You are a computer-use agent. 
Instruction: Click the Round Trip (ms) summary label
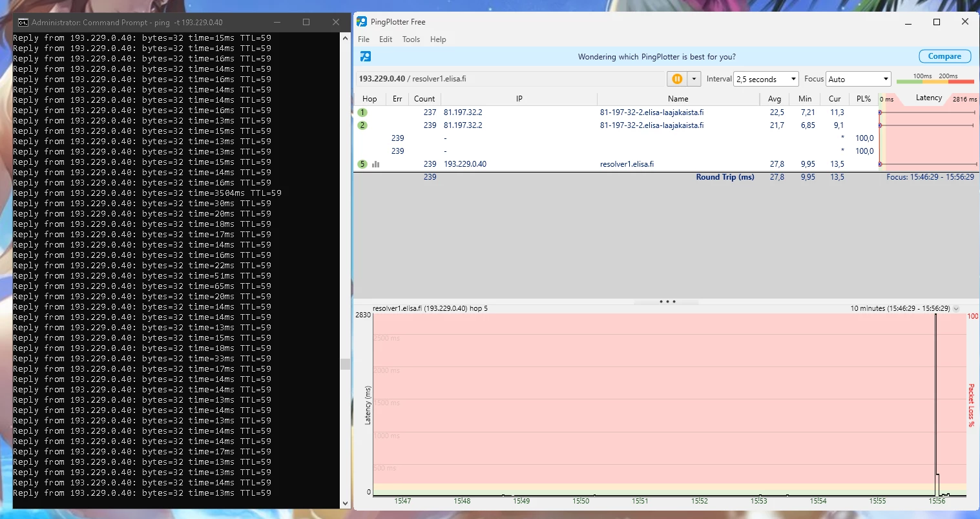[x=725, y=177]
